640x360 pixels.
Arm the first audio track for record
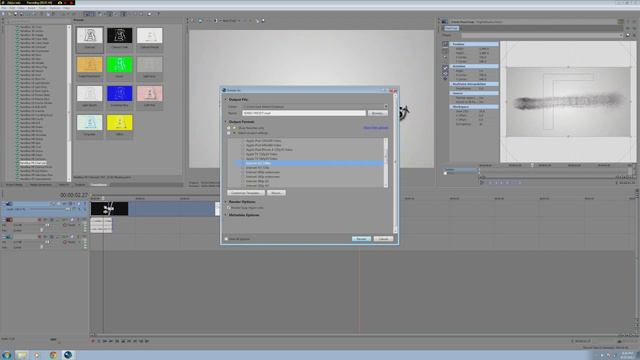tap(40, 220)
